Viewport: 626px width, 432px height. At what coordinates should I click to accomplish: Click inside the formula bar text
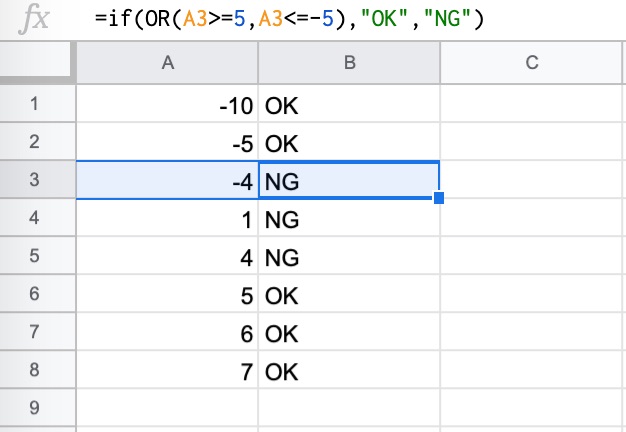coord(289,19)
